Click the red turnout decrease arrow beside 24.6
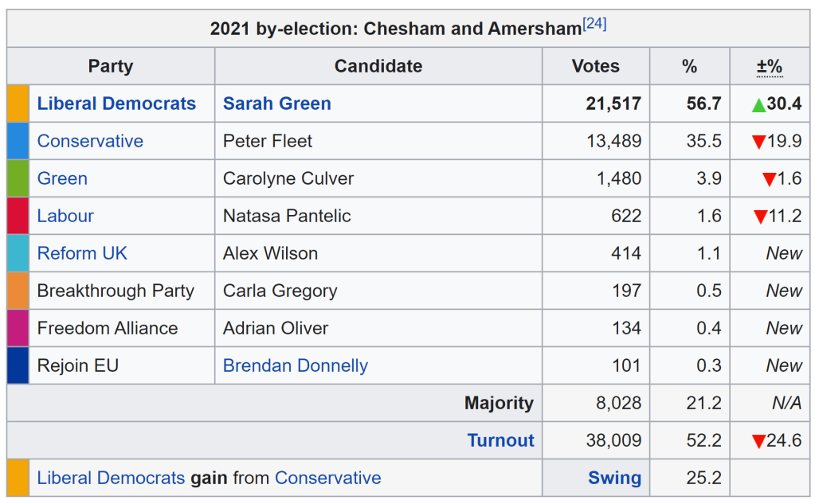This screenshot has height=504, width=815. point(758,442)
